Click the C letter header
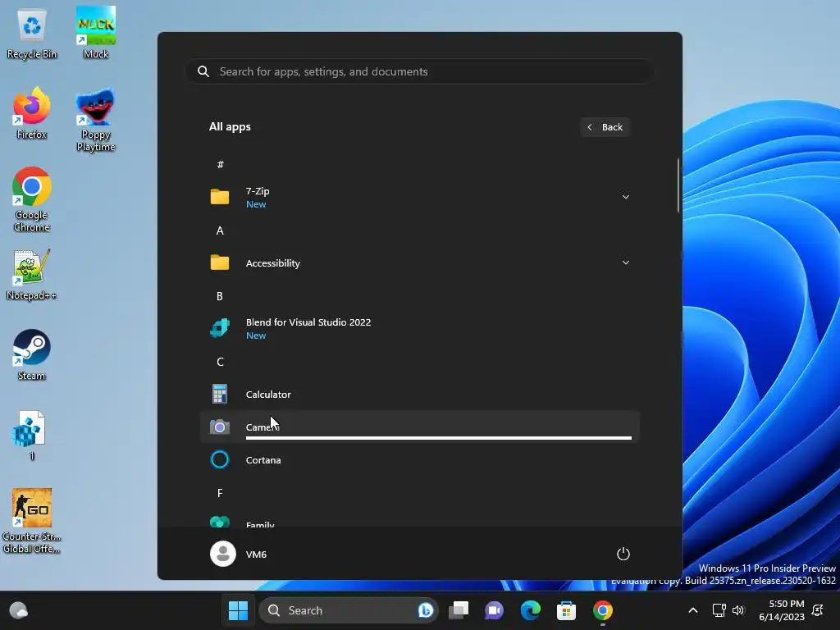The height and width of the screenshot is (630, 840). 220,362
